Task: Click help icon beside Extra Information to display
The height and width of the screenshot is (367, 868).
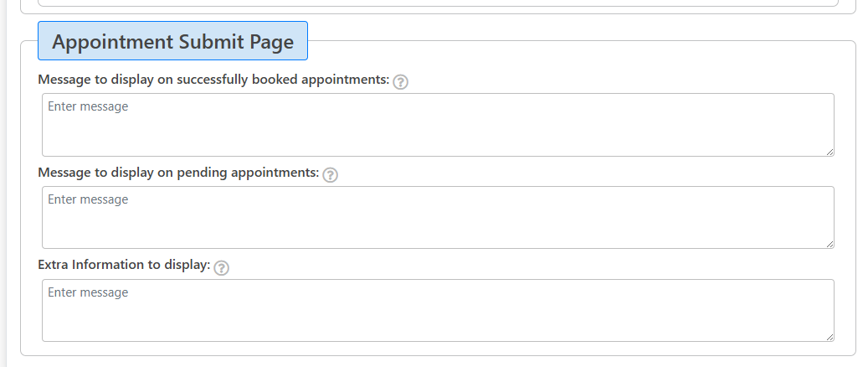Action: tap(222, 268)
